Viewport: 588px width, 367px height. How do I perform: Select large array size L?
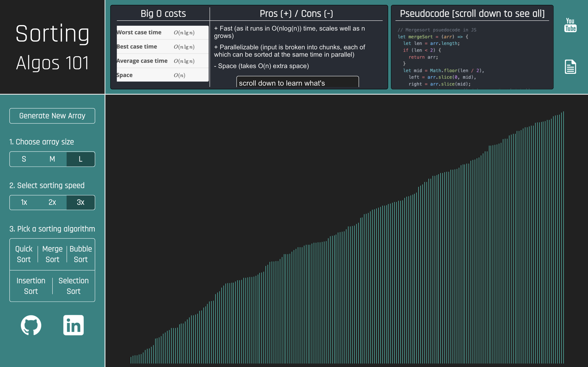click(81, 159)
